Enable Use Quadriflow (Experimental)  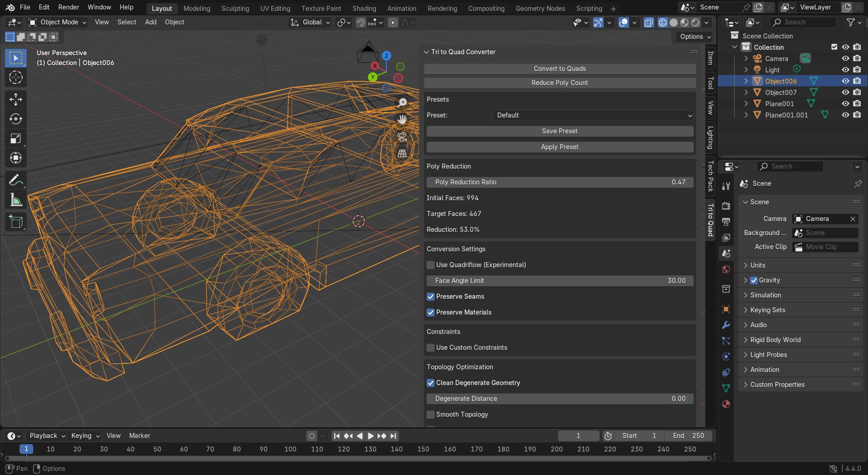click(x=430, y=265)
